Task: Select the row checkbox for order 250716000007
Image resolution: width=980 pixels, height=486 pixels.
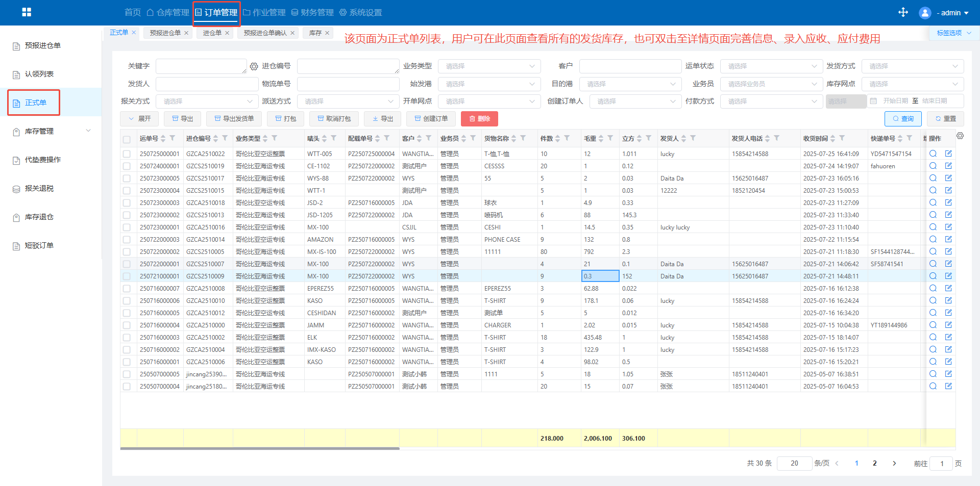Action: click(x=127, y=289)
